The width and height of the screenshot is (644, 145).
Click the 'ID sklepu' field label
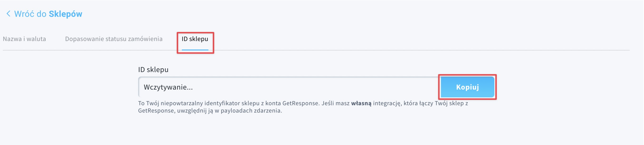pyautogui.click(x=153, y=69)
